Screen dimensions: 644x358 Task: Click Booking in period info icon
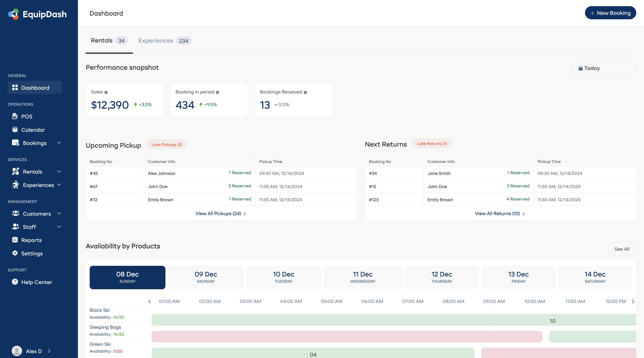tap(218, 92)
